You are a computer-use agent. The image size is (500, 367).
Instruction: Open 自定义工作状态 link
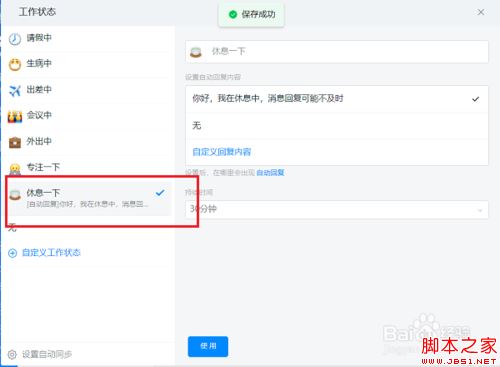pyautogui.click(x=51, y=253)
